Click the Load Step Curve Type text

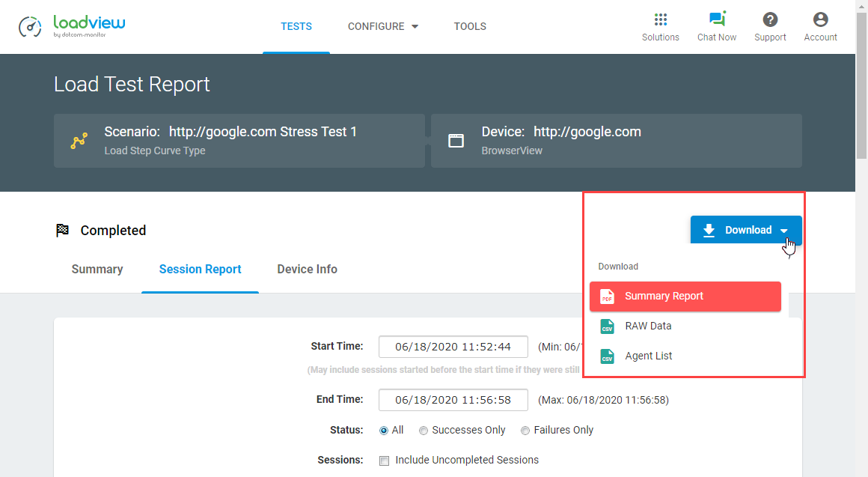tap(155, 151)
